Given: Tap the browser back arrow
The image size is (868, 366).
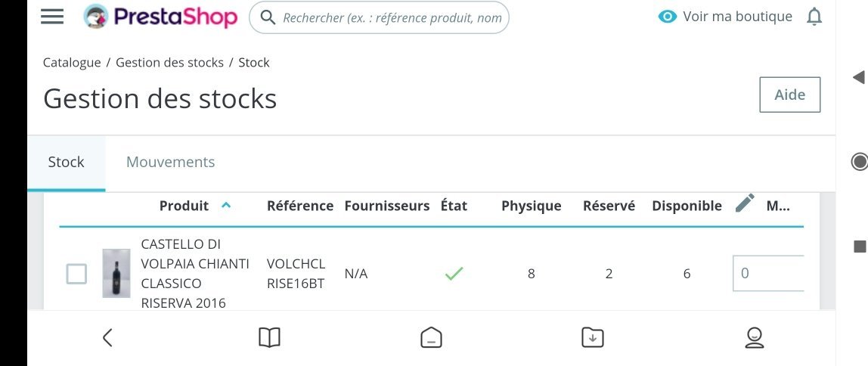Looking at the screenshot, I should (x=107, y=337).
